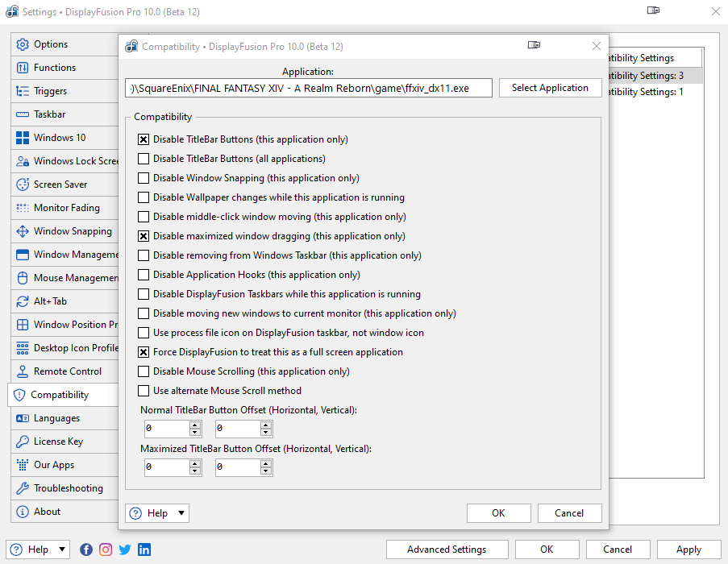Click the Windows 10 logo icon
Viewport: 728px width, 564px height.
[x=22, y=138]
